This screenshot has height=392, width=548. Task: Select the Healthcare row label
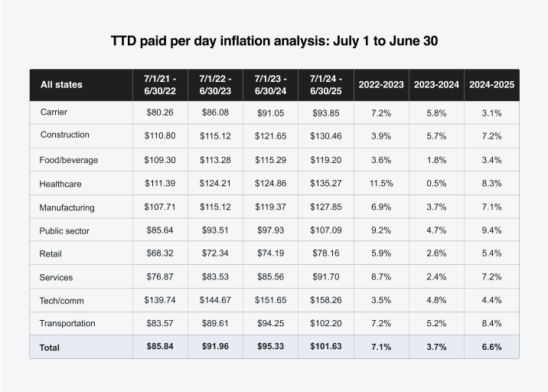(x=60, y=184)
